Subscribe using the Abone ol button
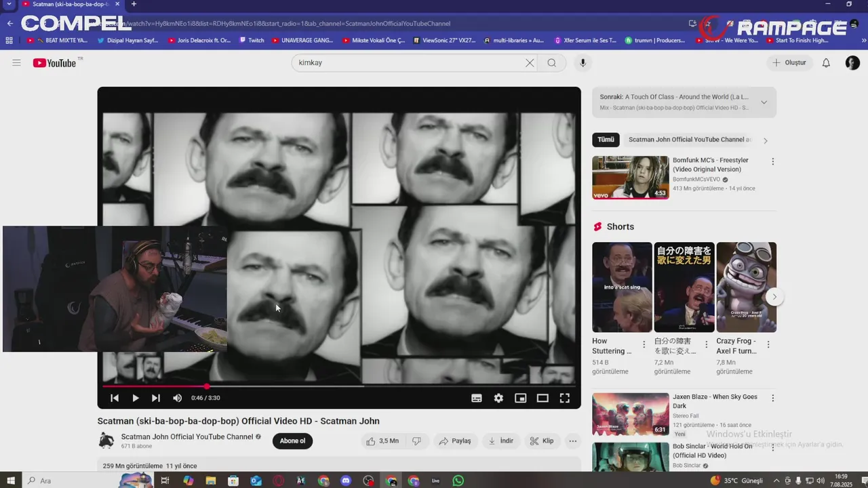The image size is (868, 488). tap(292, 441)
